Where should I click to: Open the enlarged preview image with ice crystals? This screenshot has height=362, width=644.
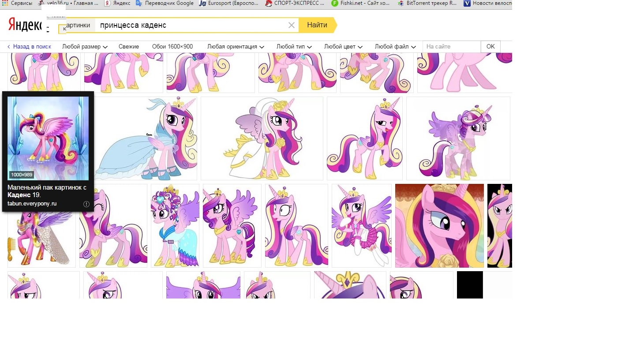48,138
